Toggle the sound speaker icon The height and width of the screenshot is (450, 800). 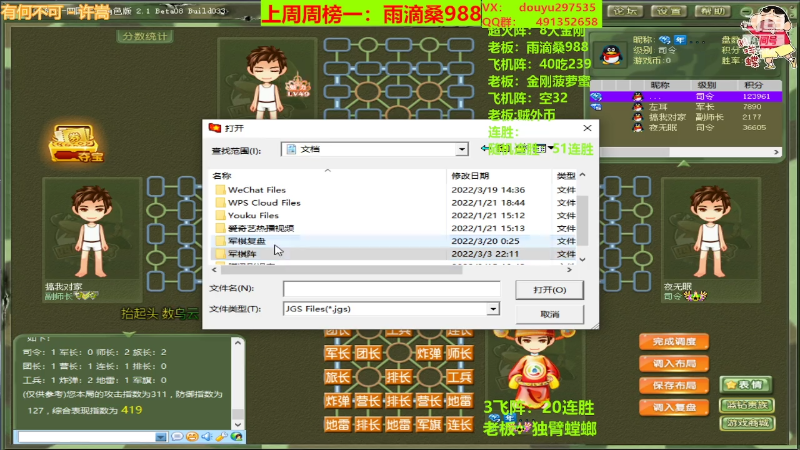click(207, 437)
